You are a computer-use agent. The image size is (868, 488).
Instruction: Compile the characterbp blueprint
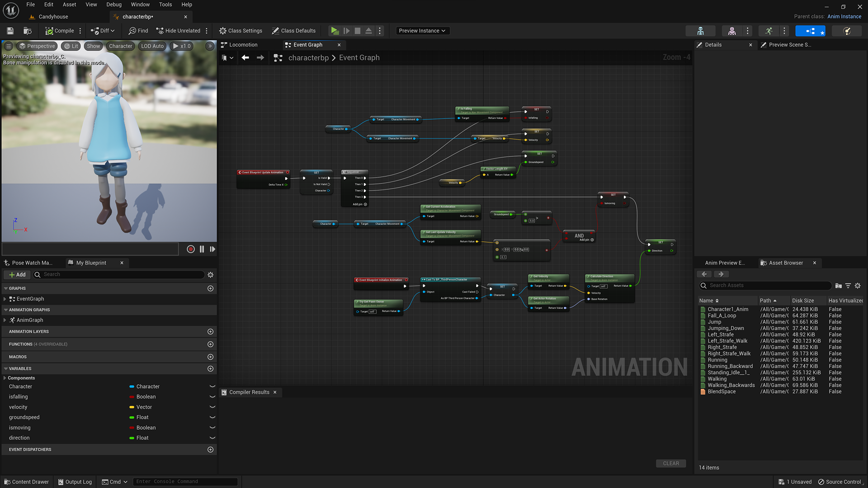(59, 31)
